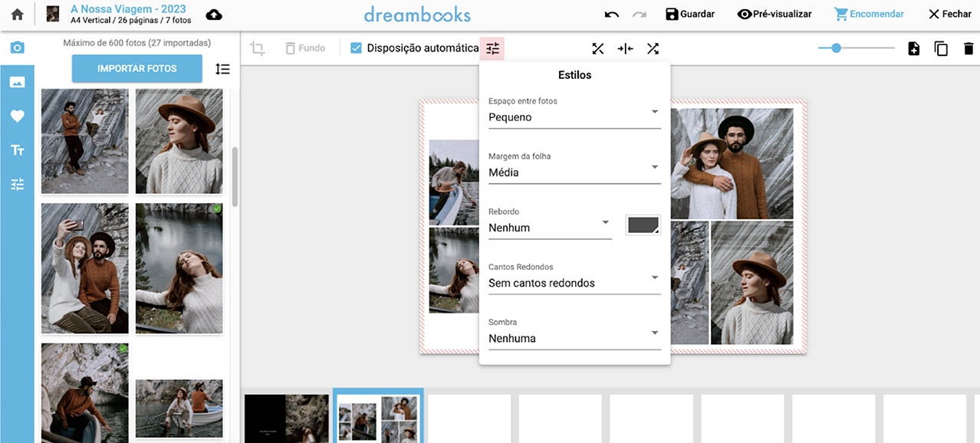980x443 pixels.
Task: Expand the Margem da folha dropdown
Action: tap(574, 172)
